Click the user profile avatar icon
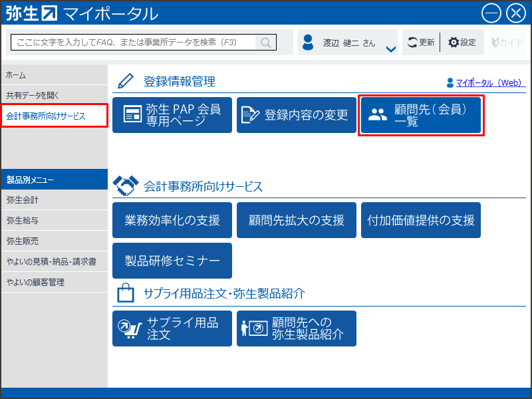 [x=308, y=43]
